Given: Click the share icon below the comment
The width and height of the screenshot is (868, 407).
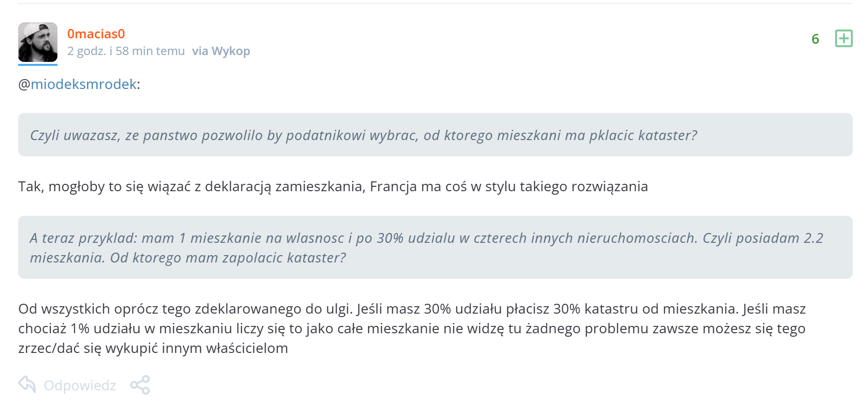Looking at the screenshot, I should 140,385.
